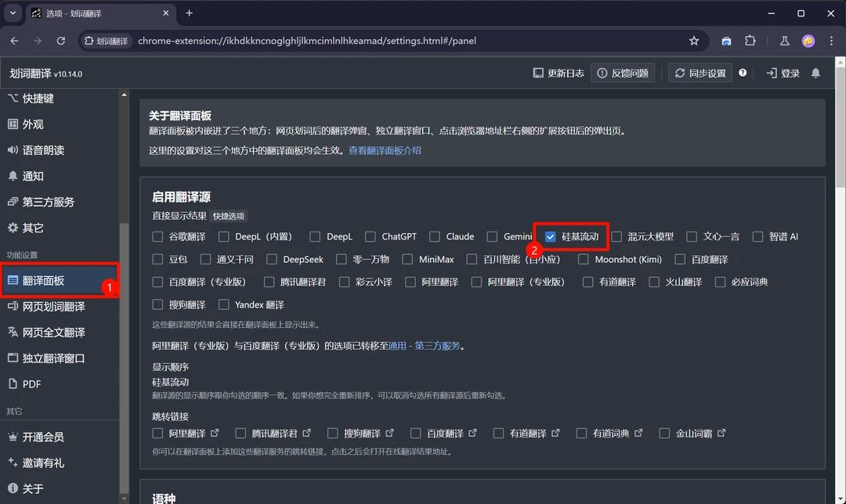Open 通知 settings in sidebar
This screenshot has height=504, width=846.
click(x=60, y=176)
